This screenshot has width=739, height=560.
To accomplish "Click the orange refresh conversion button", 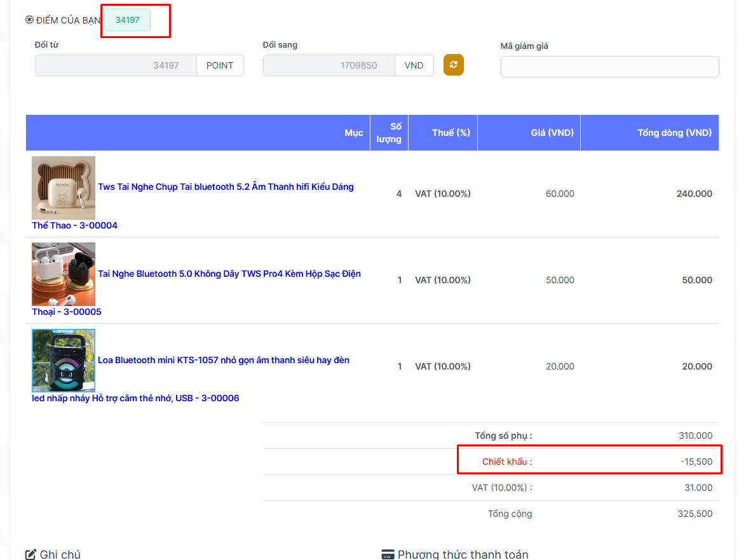I will pyautogui.click(x=453, y=65).
